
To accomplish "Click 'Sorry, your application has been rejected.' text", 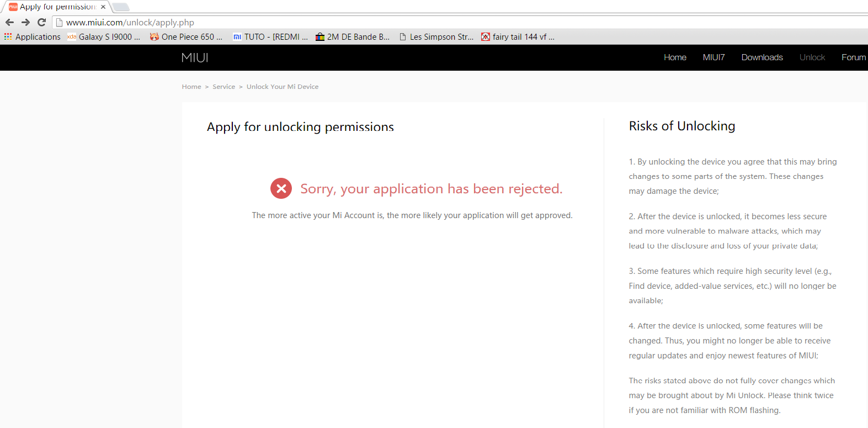I will (x=432, y=189).
